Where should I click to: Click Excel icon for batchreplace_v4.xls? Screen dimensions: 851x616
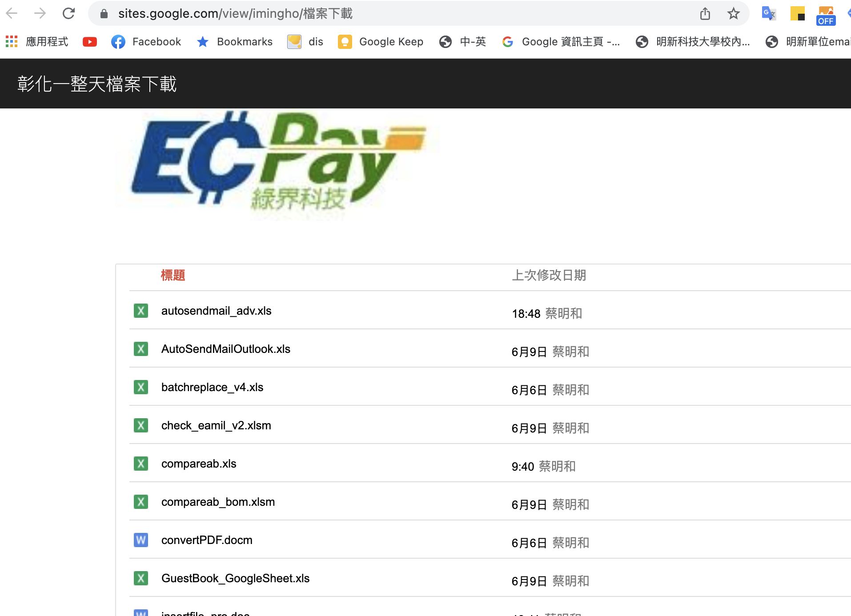141,387
